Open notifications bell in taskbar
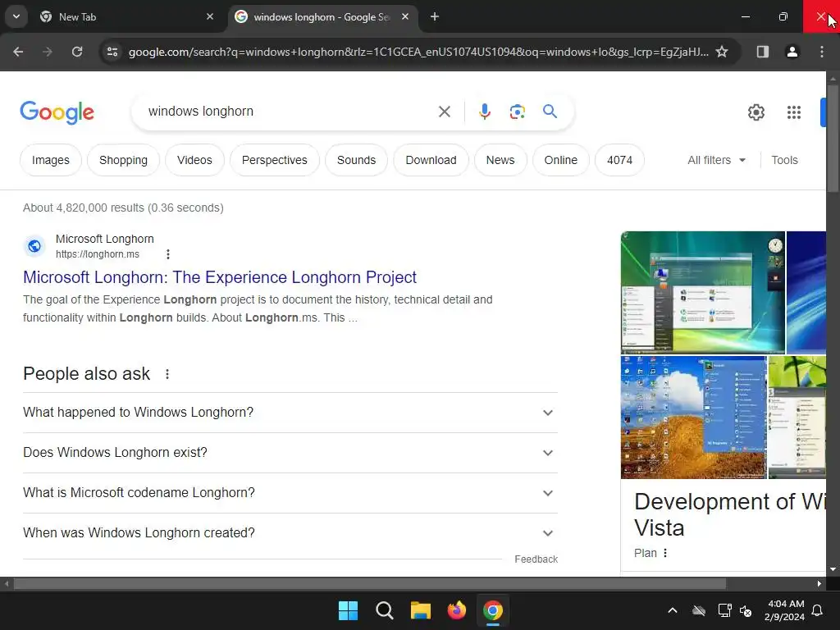The width and height of the screenshot is (840, 630). (818, 610)
